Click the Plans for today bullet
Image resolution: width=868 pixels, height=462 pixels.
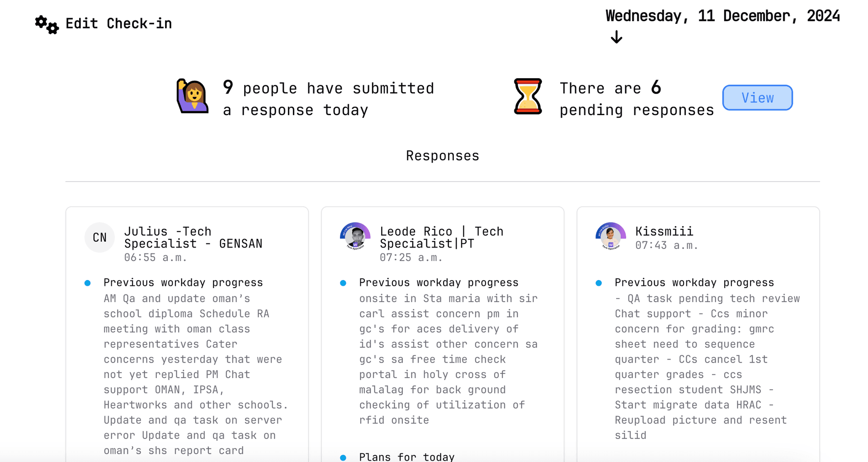(x=343, y=457)
